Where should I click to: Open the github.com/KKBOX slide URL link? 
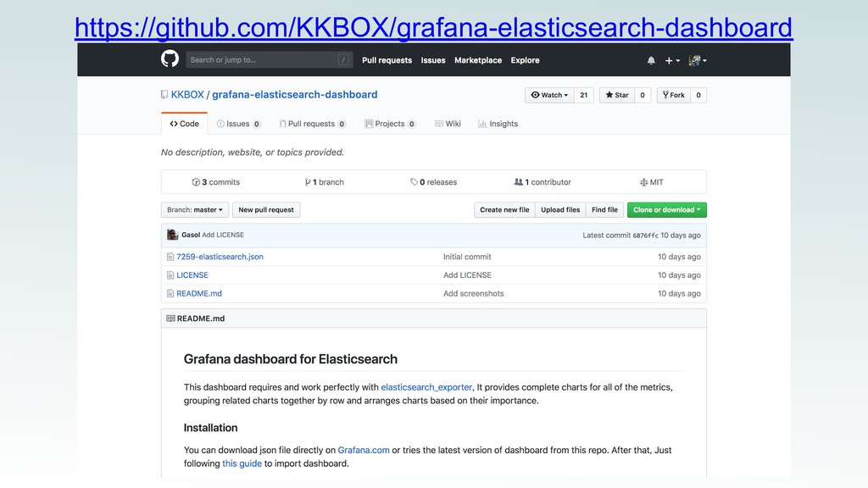tap(433, 27)
